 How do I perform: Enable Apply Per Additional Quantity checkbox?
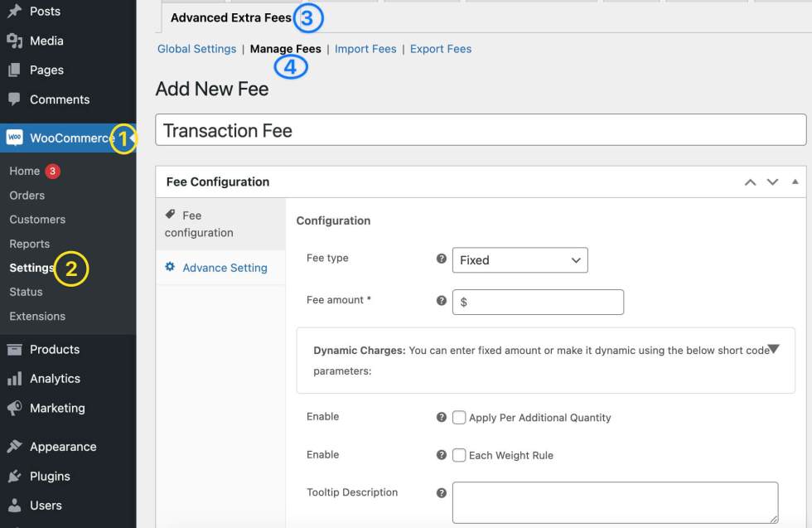point(459,418)
